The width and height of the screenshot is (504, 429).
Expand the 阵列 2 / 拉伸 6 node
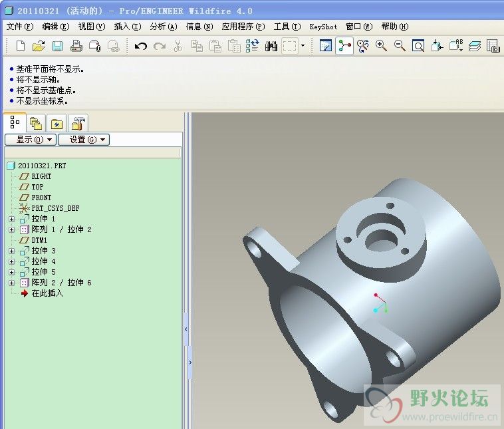point(11,283)
